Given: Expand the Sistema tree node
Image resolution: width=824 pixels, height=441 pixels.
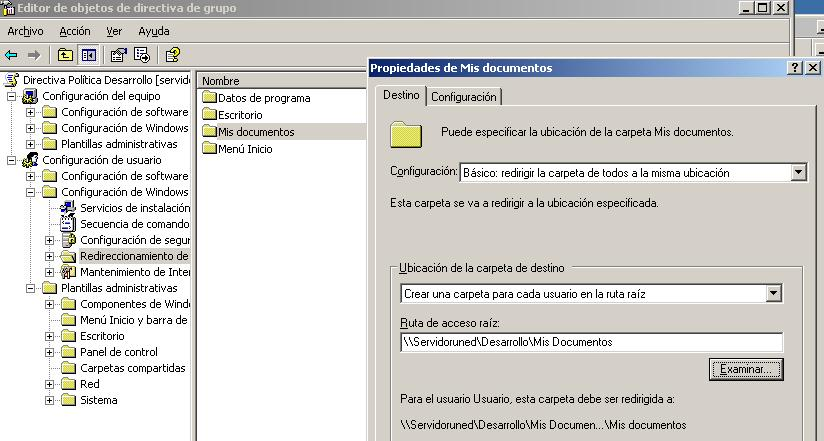Looking at the screenshot, I should tap(49, 400).
